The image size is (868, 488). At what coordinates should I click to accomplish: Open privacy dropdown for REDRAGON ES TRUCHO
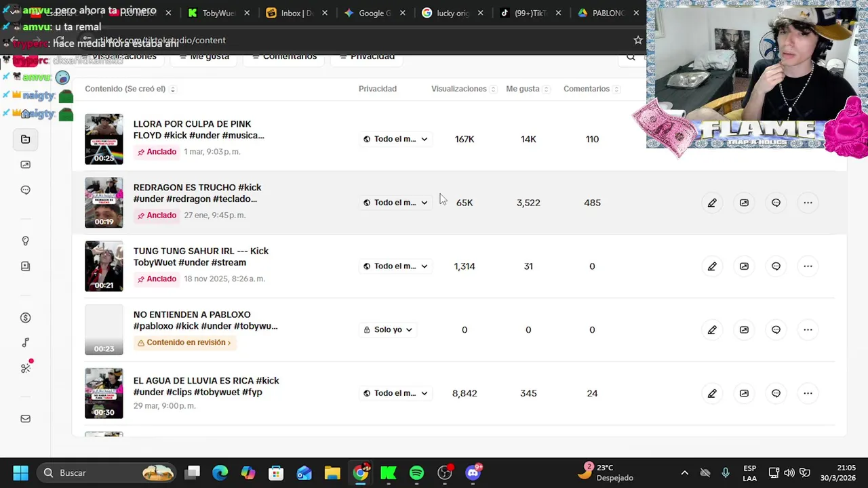[x=395, y=203]
